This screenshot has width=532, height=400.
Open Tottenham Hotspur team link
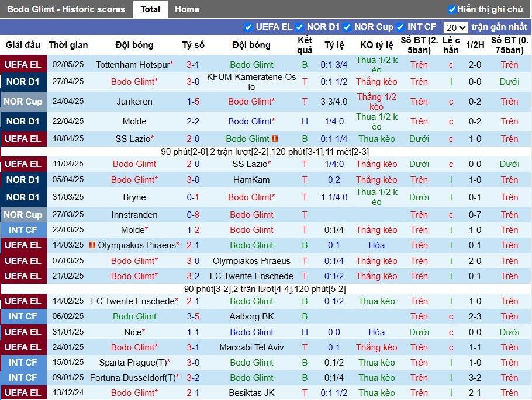pyautogui.click(x=133, y=64)
